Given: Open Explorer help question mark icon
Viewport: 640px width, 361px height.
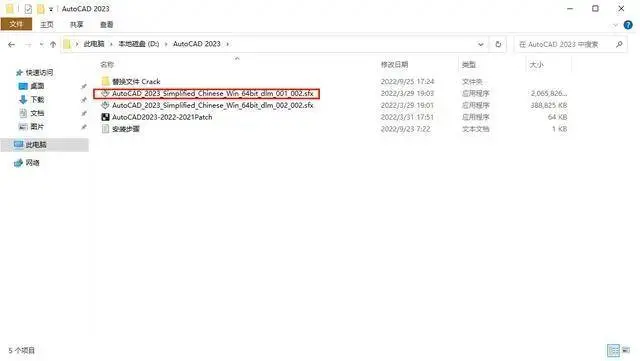Looking at the screenshot, I should point(628,25).
